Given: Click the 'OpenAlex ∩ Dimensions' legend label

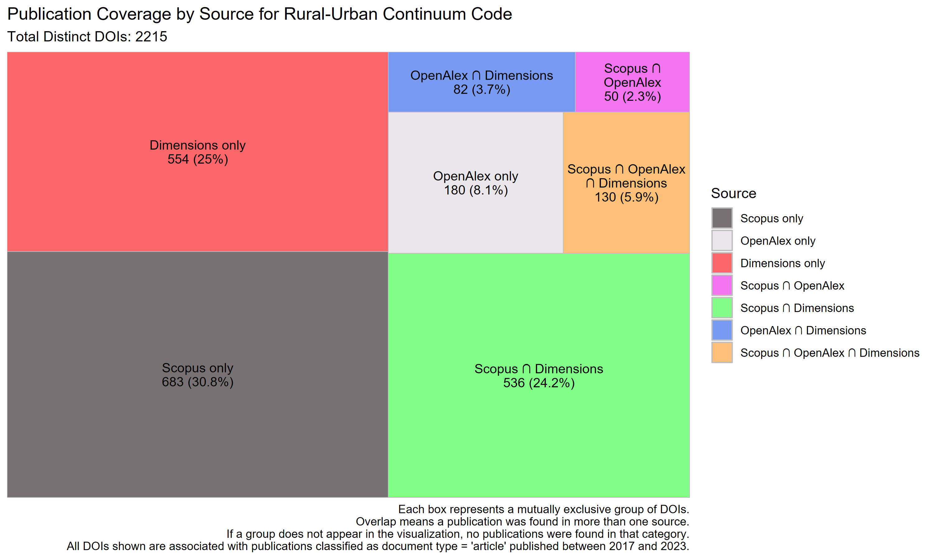Looking at the screenshot, I should pos(803,331).
